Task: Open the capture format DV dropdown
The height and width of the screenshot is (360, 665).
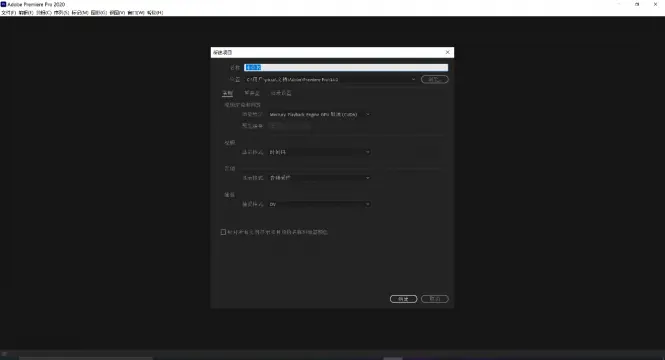Action: (319, 204)
